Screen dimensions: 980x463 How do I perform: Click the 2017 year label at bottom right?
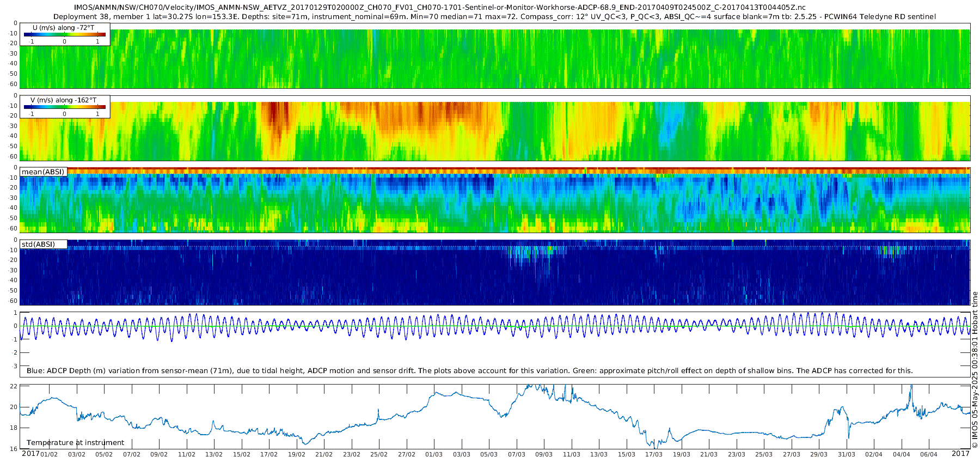960,453
